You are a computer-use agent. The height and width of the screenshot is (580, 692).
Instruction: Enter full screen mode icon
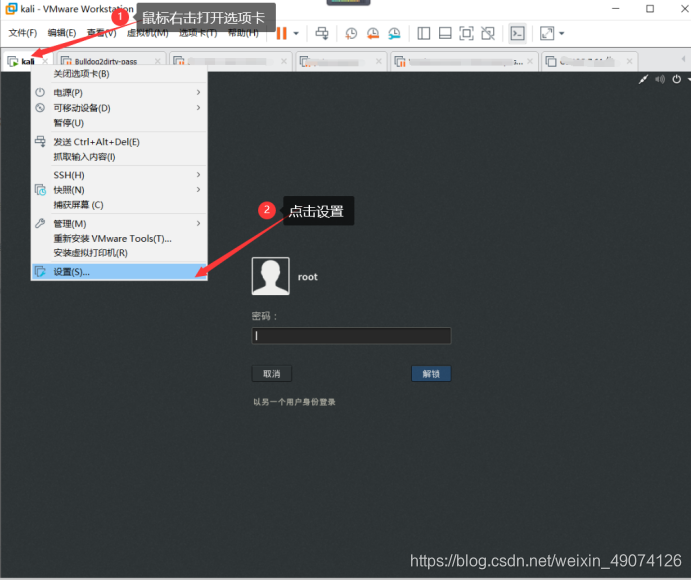pyautogui.click(x=466, y=33)
